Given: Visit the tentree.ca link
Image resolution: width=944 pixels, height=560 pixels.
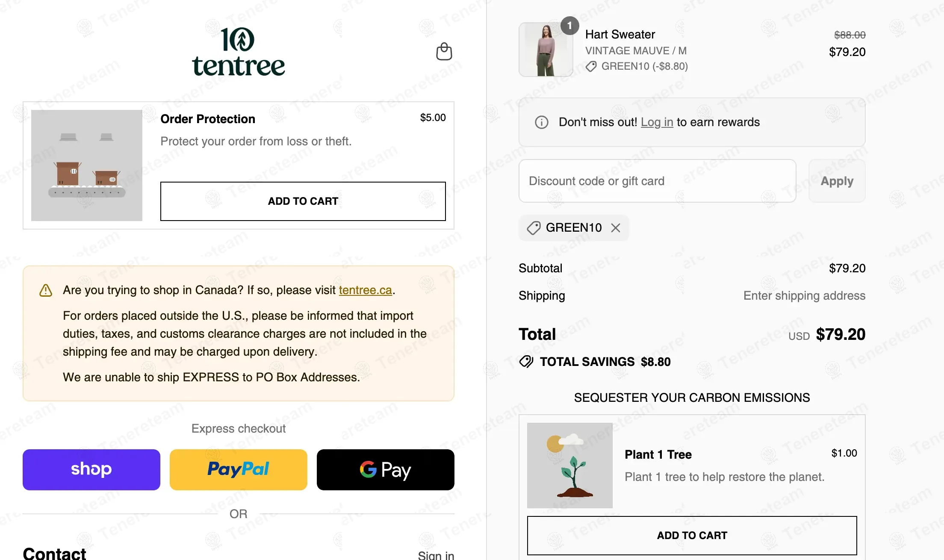Looking at the screenshot, I should 366,290.
